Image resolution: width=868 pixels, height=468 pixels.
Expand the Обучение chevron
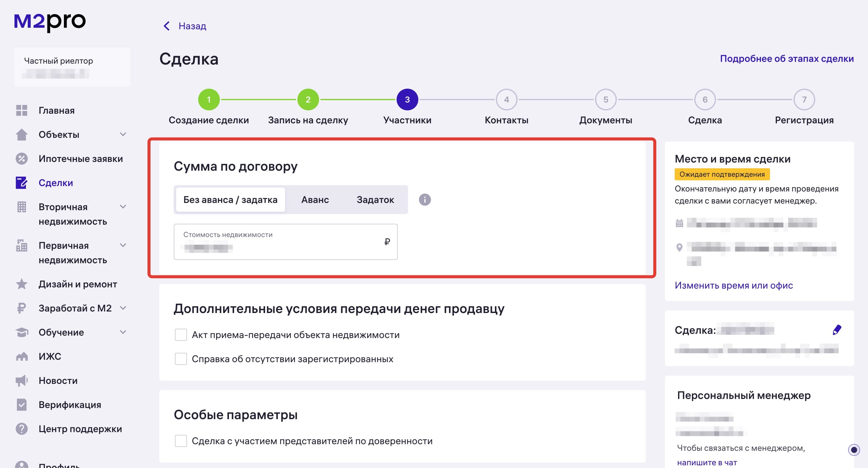pos(123,332)
